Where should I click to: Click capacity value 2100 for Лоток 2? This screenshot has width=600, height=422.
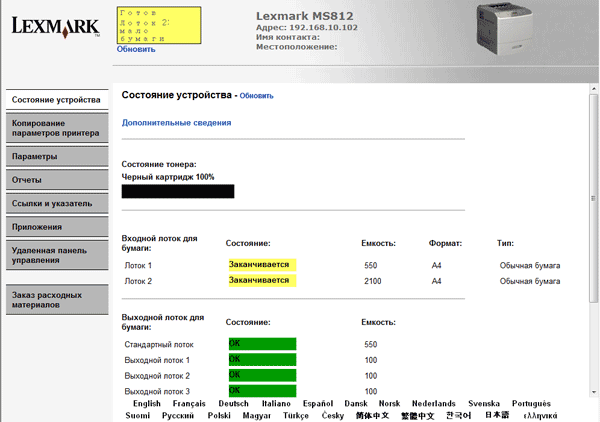click(373, 281)
